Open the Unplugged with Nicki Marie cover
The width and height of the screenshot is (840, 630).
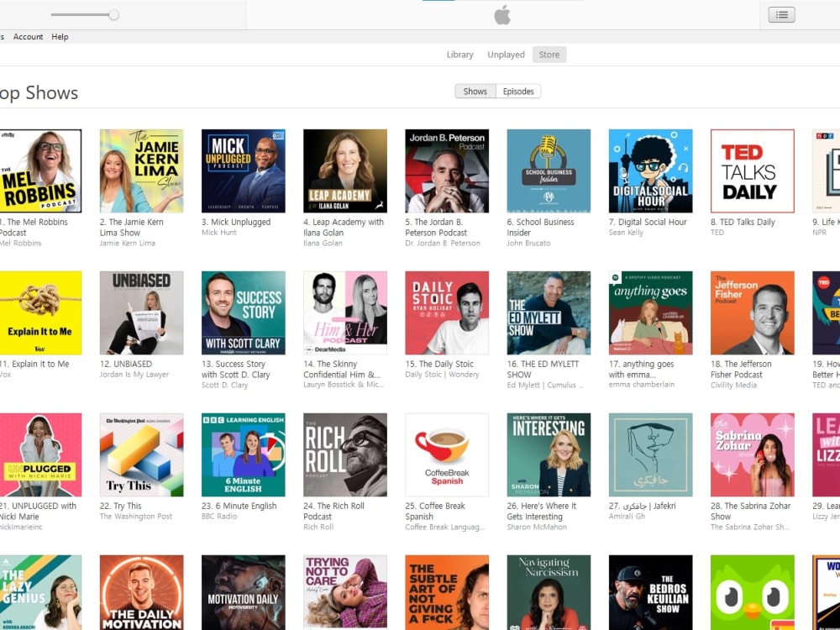(40, 454)
